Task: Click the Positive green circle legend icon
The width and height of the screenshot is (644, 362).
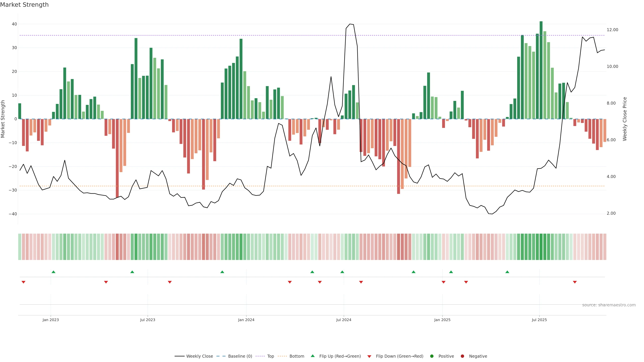Action: (x=432, y=356)
